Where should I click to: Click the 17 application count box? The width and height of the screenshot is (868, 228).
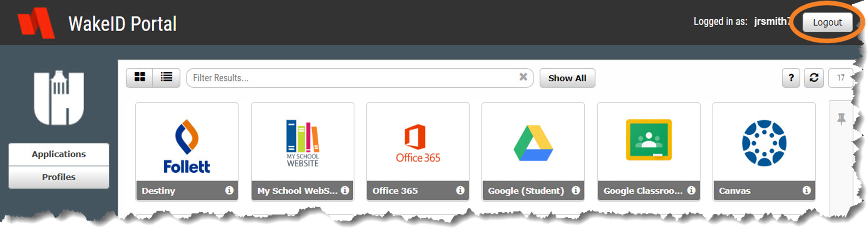pyautogui.click(x=840, y=78)
